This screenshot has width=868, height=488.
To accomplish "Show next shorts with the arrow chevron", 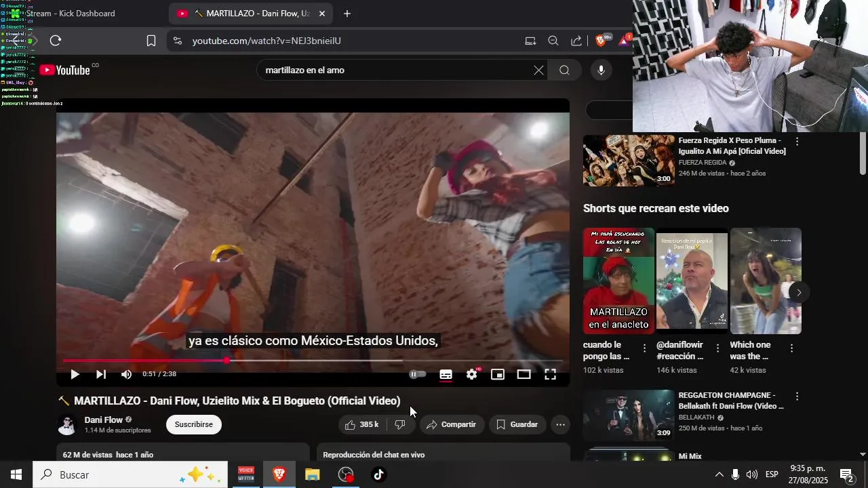I will [799, 293].
